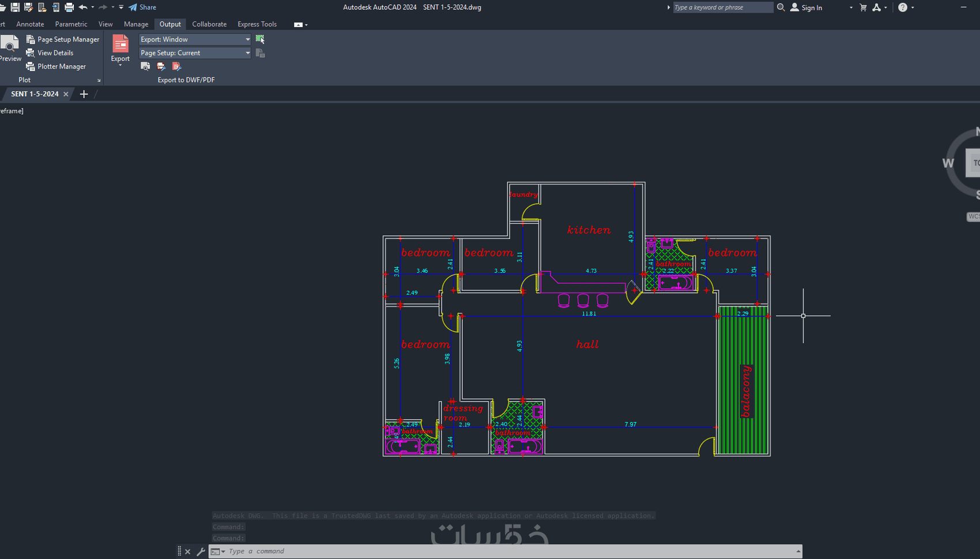Click Sign In
The height and width of the screenshot is (559, 980).
pos(806,7)
